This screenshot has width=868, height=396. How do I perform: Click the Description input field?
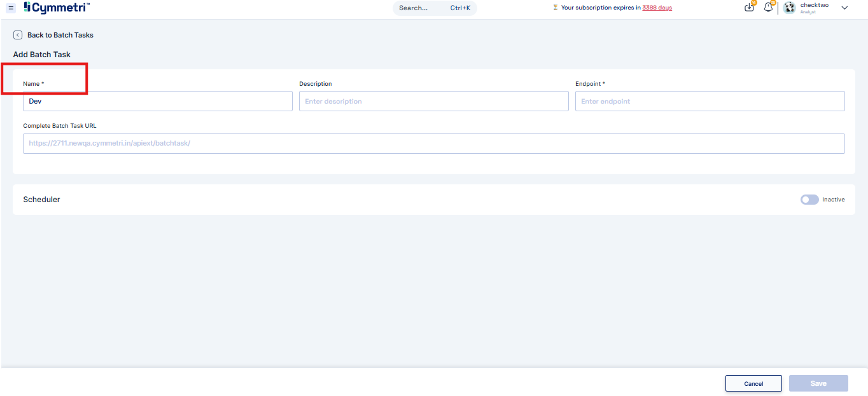[x=433, y=101]
